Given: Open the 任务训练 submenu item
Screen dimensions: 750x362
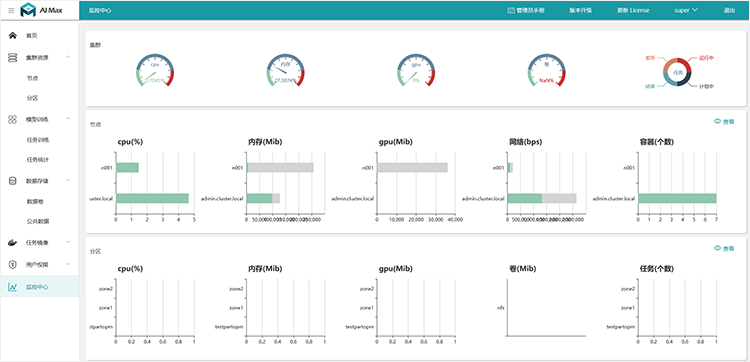Looking at the screenshot, I should pos(38,140).
